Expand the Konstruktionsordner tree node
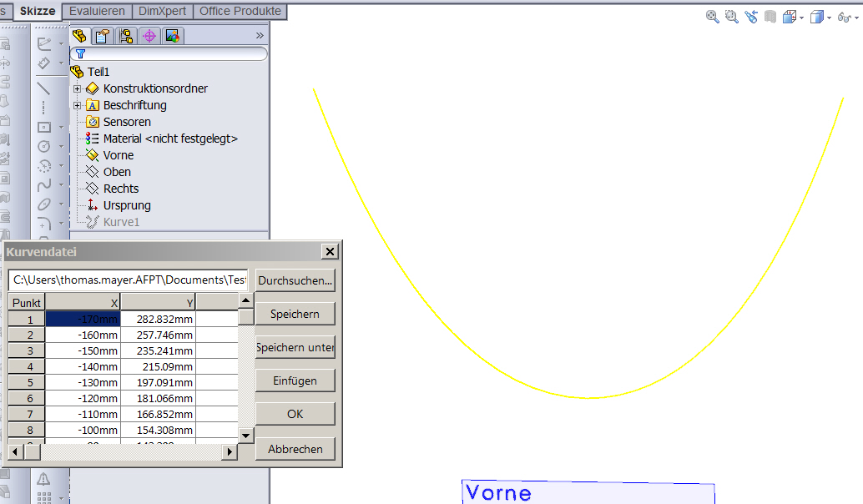Image resolution: width=863 pixels, height=504 pixels. click(x=77, y=88)
